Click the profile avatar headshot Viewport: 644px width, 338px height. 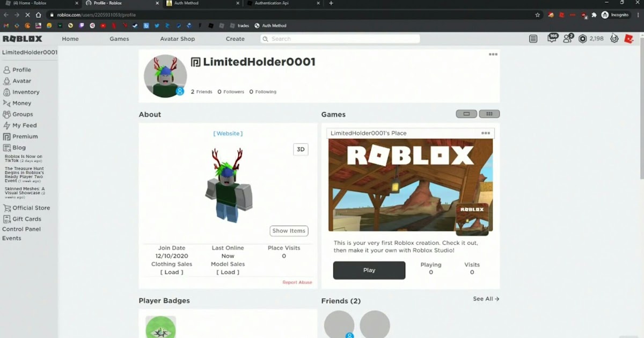tap(165, 76)
